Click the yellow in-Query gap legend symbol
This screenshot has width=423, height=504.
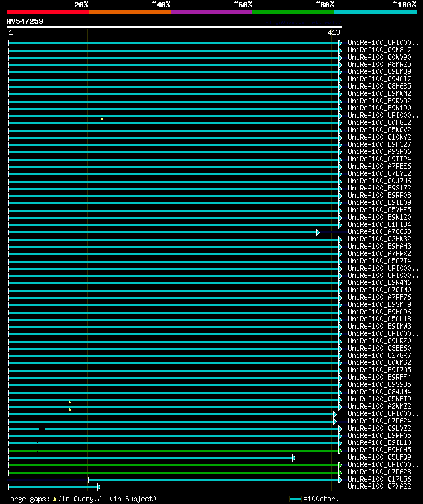[54, 499]
